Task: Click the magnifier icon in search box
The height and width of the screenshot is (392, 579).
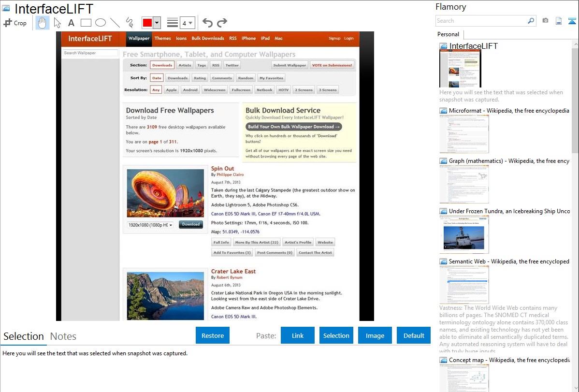Action: (x=531, y=21)
